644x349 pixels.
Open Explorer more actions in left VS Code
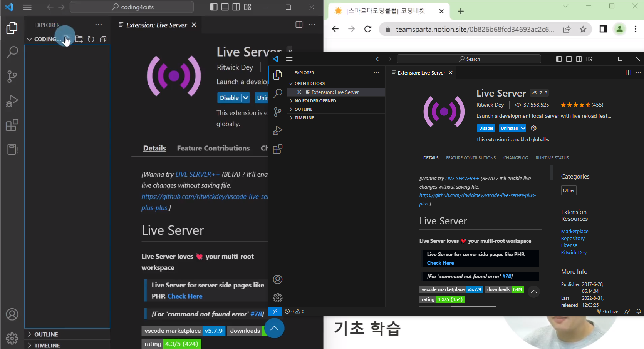(x=99, y=25)
